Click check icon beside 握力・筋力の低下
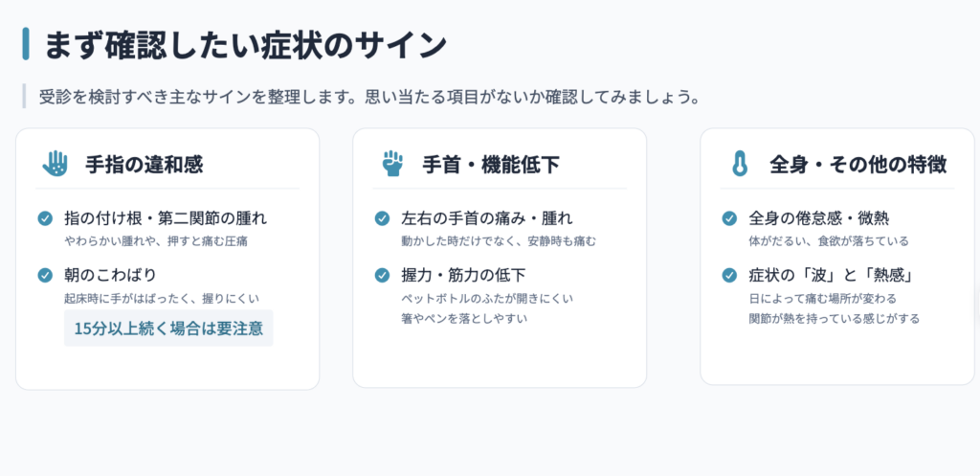980x476 pixels. (x=382, y=275)
